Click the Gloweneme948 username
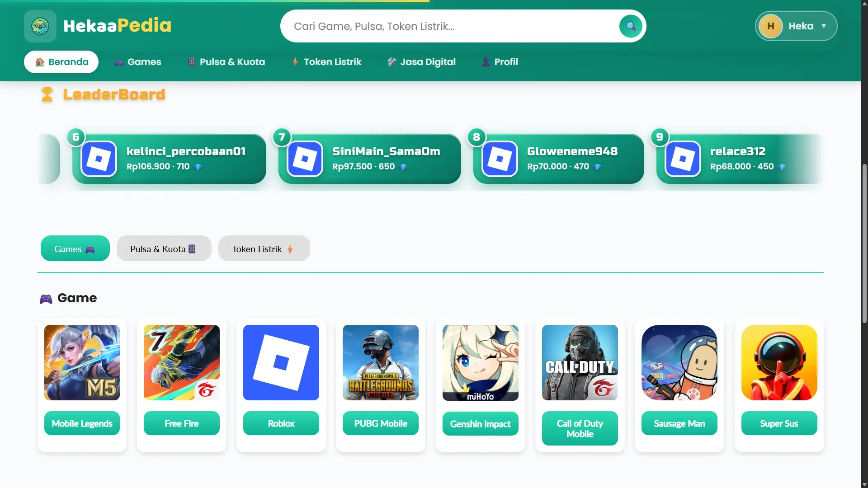Screen dimensions: 868x488 pos(572,151)
